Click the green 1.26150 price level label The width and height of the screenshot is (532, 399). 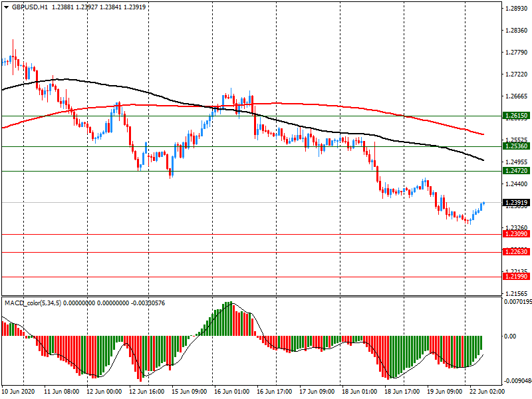516,116
